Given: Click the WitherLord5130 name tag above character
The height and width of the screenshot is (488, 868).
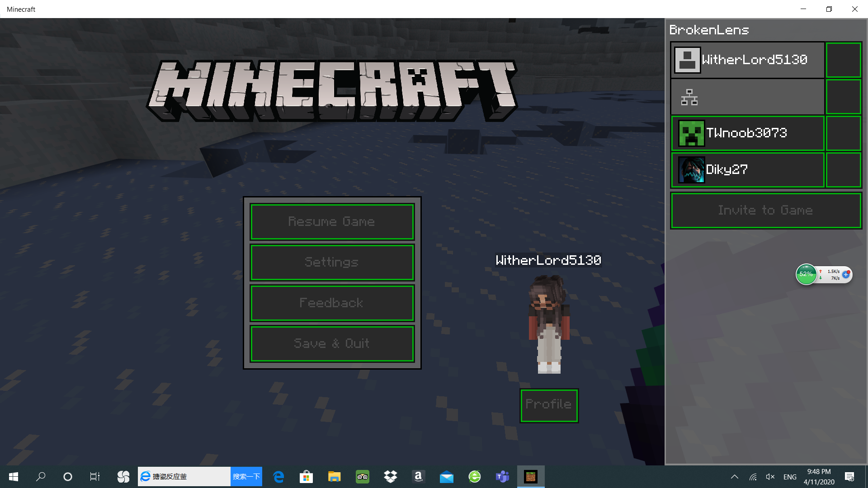Looking at the screenshot, I should coord(548,260).
